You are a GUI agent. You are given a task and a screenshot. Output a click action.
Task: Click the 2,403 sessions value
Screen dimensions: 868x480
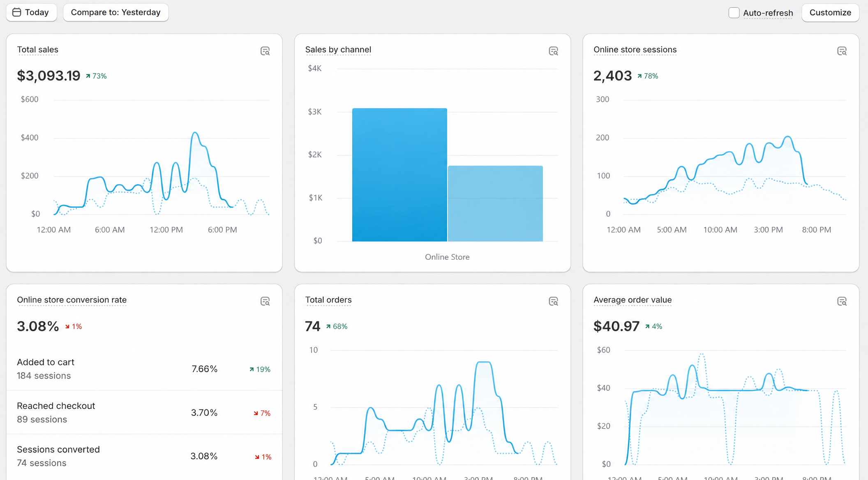click(x=612, y=76)
